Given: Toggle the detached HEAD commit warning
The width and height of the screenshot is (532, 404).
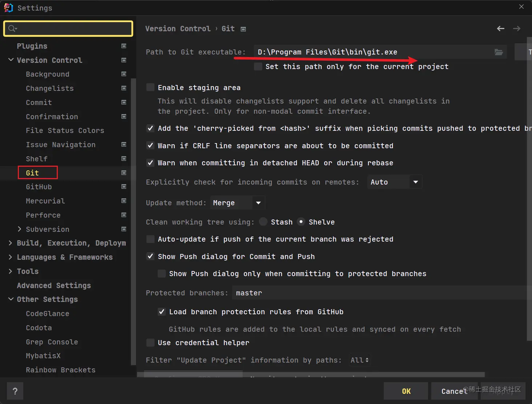Looking at the screenshot, I should pyautogui.click(x=150, y=162).
